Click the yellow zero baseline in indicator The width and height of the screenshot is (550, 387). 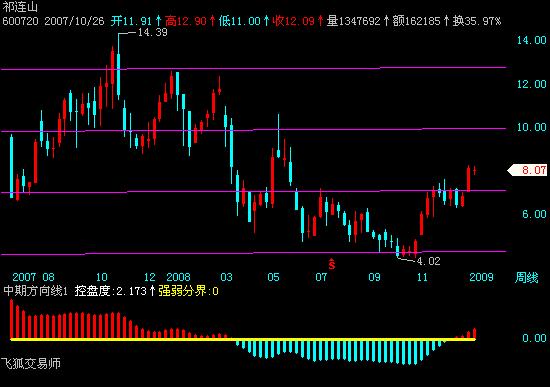pyautogui.click(x=243, y=339)
